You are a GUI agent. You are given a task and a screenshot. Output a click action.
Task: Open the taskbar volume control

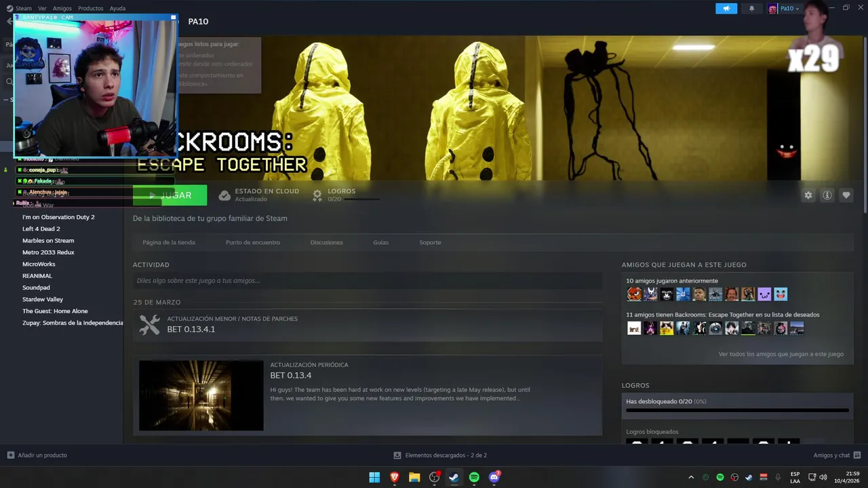click(x=823, y=477)
